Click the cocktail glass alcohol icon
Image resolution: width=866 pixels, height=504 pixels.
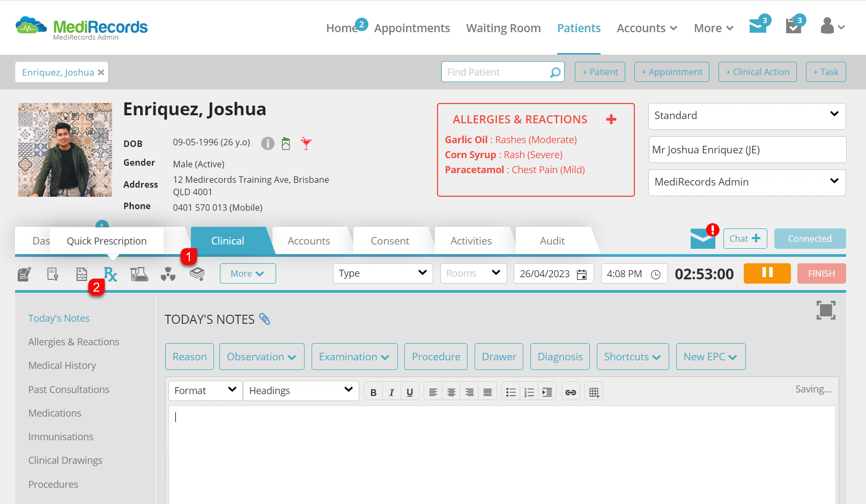[306, 143]
